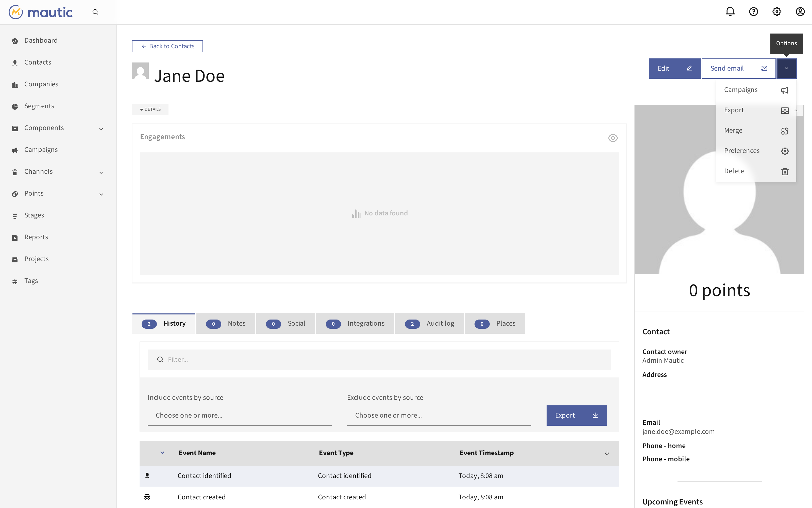Expand the Components submenu chevron
This screenshot has width=812, height=508.
[x=101, y=129]
